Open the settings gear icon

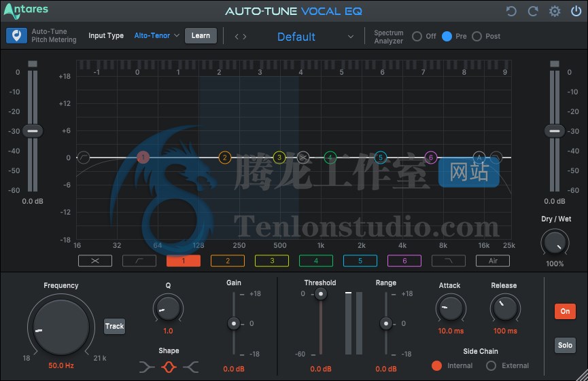[555, 12]
